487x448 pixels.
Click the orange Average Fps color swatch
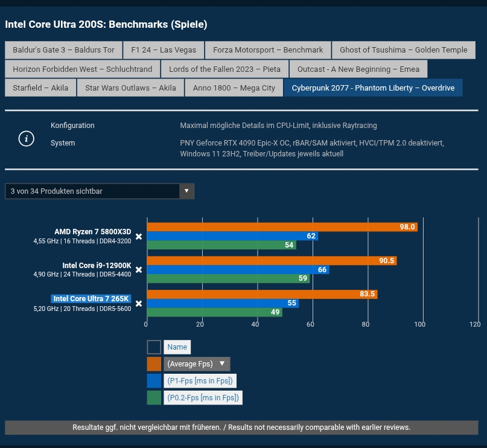click(x=154, y=364)
